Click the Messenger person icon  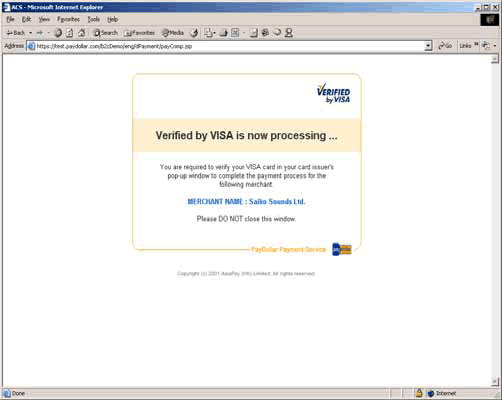tap(289, 33)
